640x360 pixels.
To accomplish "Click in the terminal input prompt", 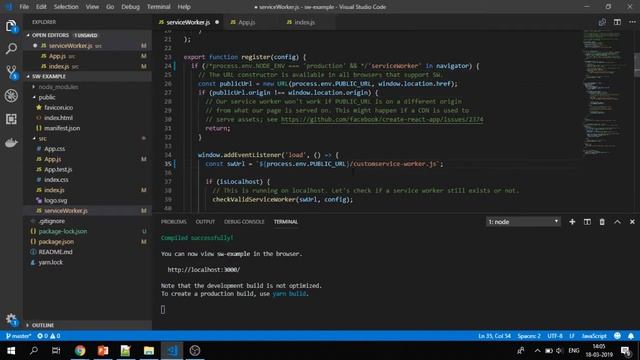I will point(163,310).
